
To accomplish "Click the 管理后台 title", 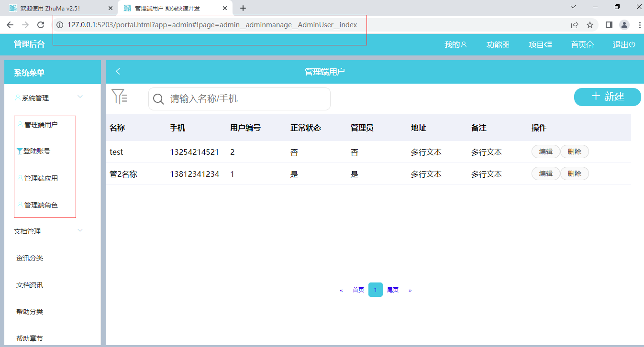I will (x=29, y=44).
